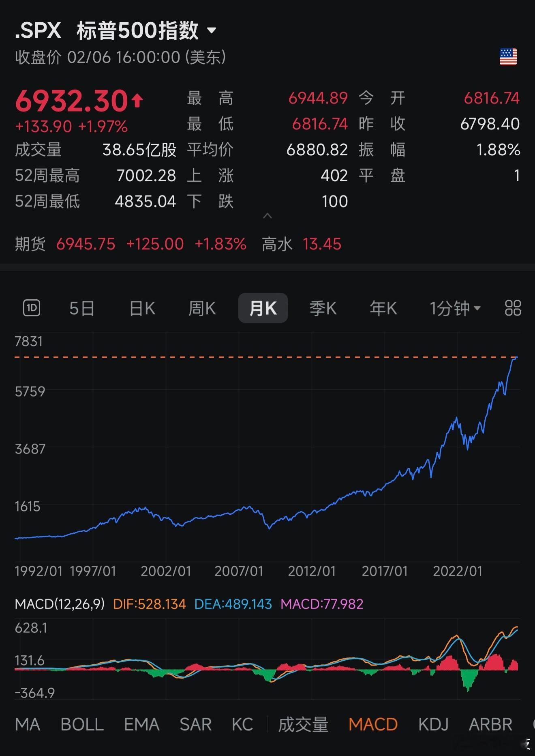Tap the 成交量 value 38.65亿股
Viewport: 535px width, 756px height.
(x=139, y=150)
